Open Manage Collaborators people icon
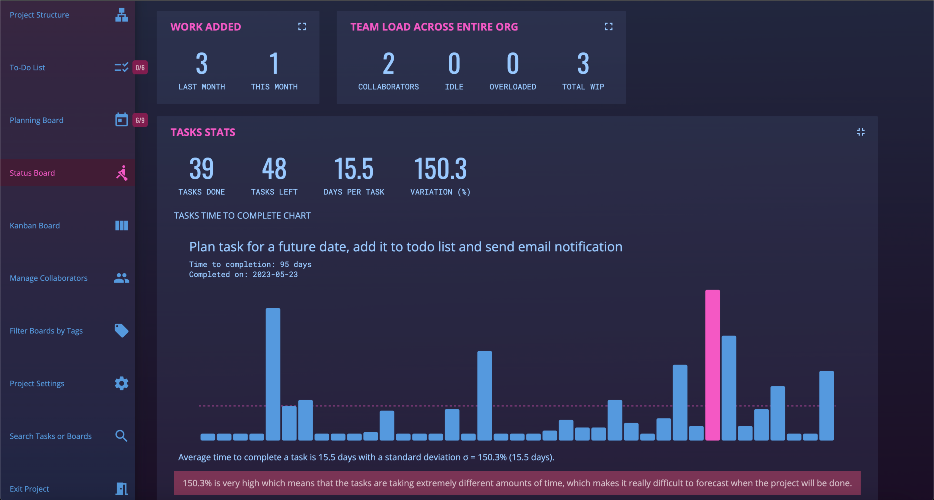The image size is (934, 500). click(122, 278)
